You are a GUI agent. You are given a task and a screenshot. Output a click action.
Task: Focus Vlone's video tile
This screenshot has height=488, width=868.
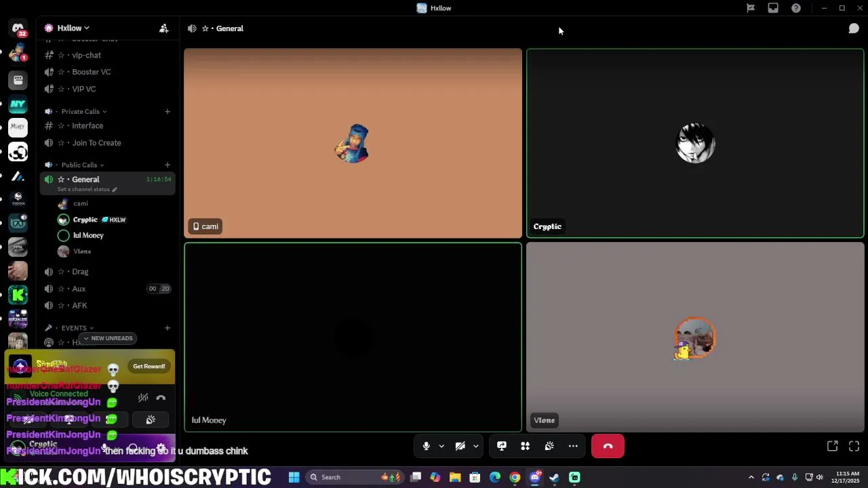pyautogui.click(x=695, y=337)
